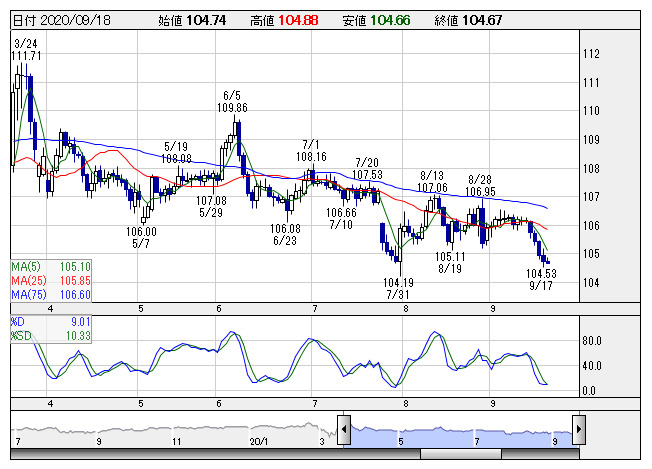Click the right range handle arrow in navigator
Viewport: 652px width, 469px height.
(x=577, y=431)
